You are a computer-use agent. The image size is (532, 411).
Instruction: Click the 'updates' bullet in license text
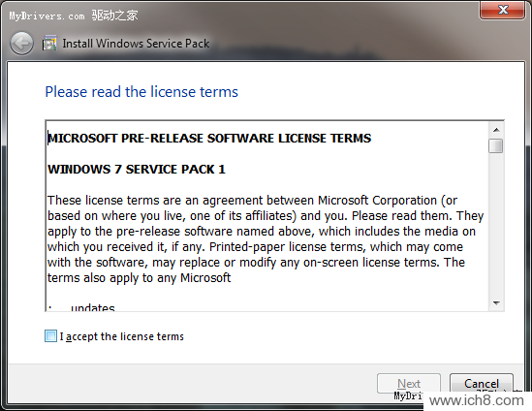click(93, 307)
